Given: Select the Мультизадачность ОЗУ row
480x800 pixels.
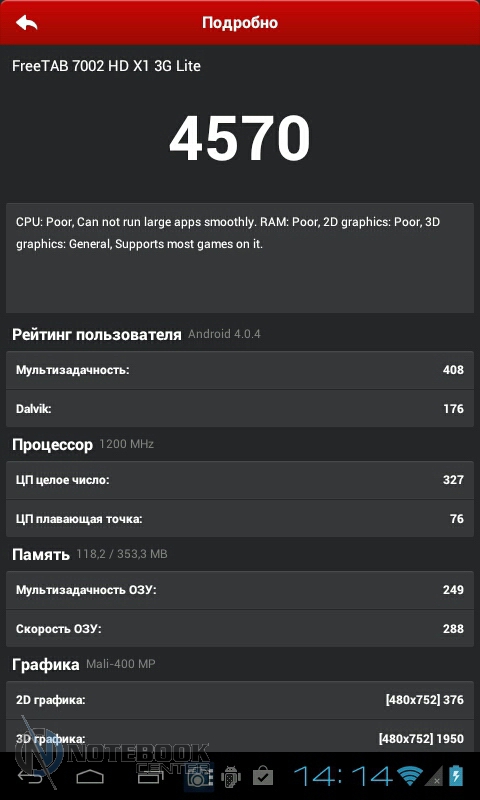Looking at the screenshot, I should pos(240,590).
